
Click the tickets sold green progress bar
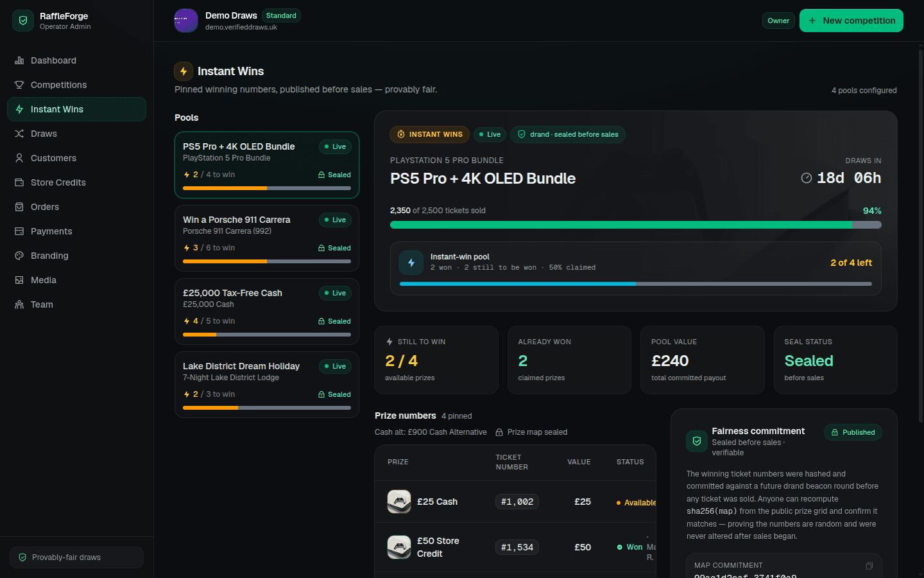click(x=635, y=225)
